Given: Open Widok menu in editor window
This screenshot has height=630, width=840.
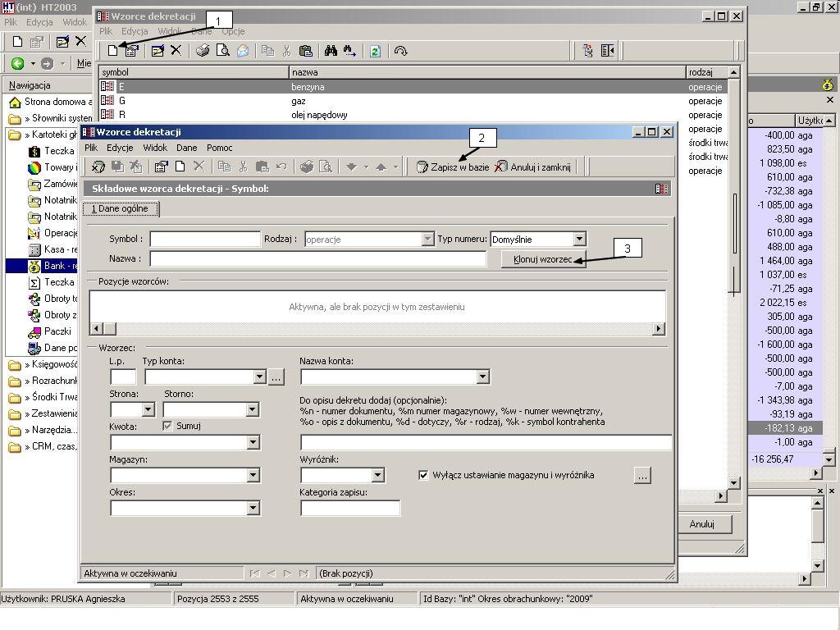Looking at the screenshot, I should tap(155, 148).
